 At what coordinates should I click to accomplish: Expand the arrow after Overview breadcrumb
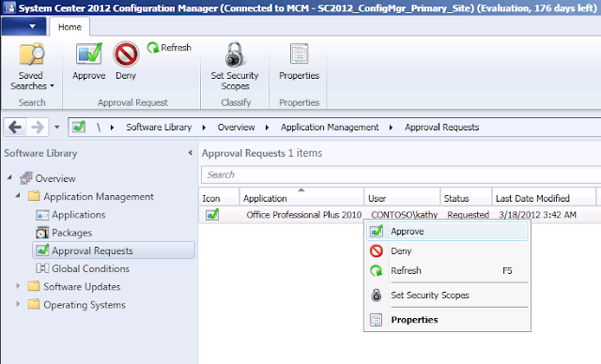point(267,128)
